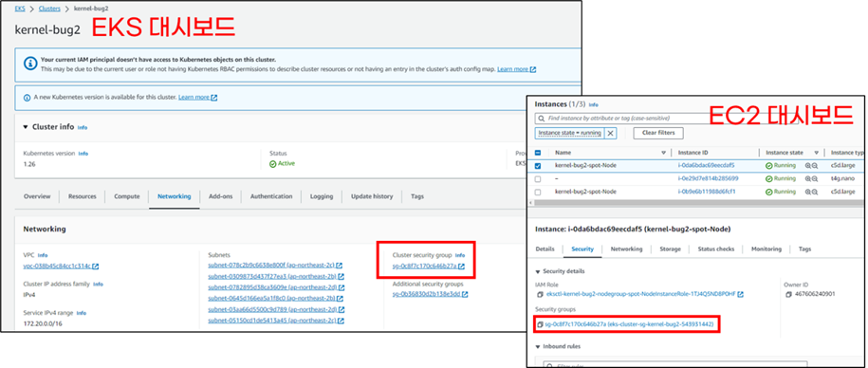
Task: Click the external-link icon beside the VPC ID
Action: coord(96,267)
